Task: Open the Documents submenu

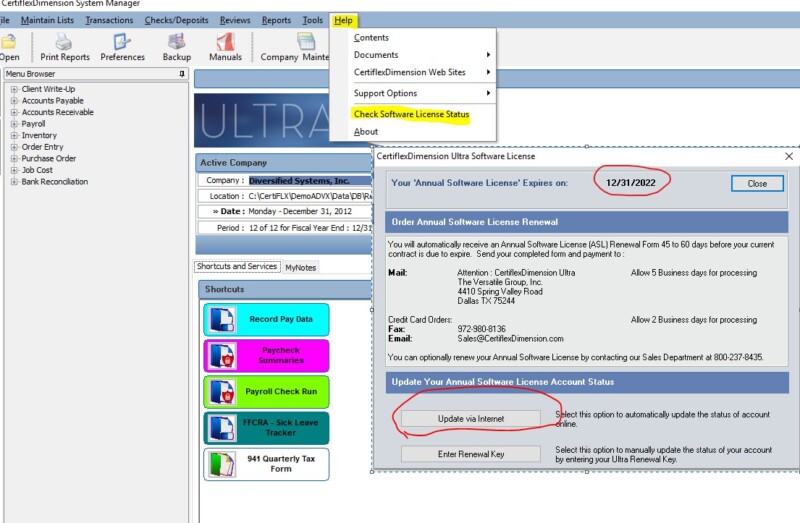Action: [x=413, y=55]
